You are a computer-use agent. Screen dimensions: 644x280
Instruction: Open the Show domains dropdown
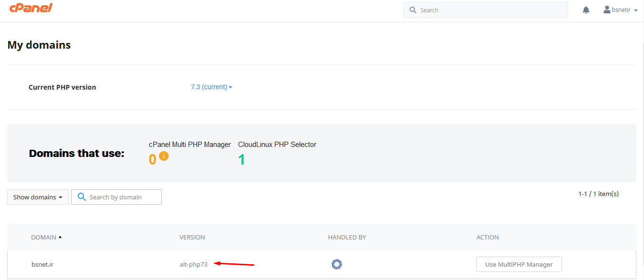(x=38, y=197)
